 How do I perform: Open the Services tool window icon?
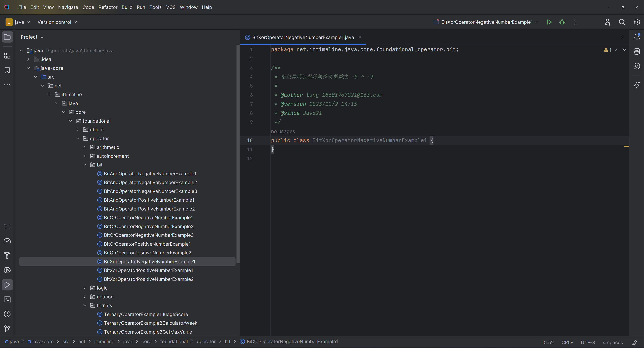[7, 270]
